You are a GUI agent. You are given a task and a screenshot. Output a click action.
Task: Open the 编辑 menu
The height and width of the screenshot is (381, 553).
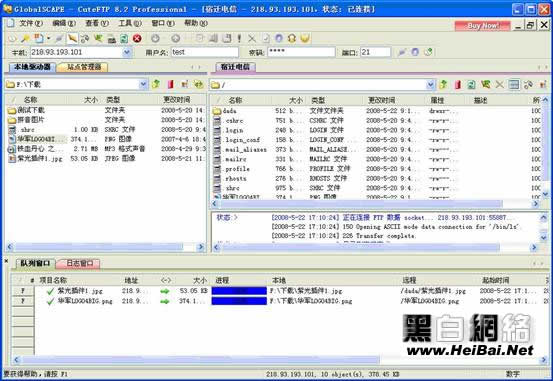coord(64,24)
